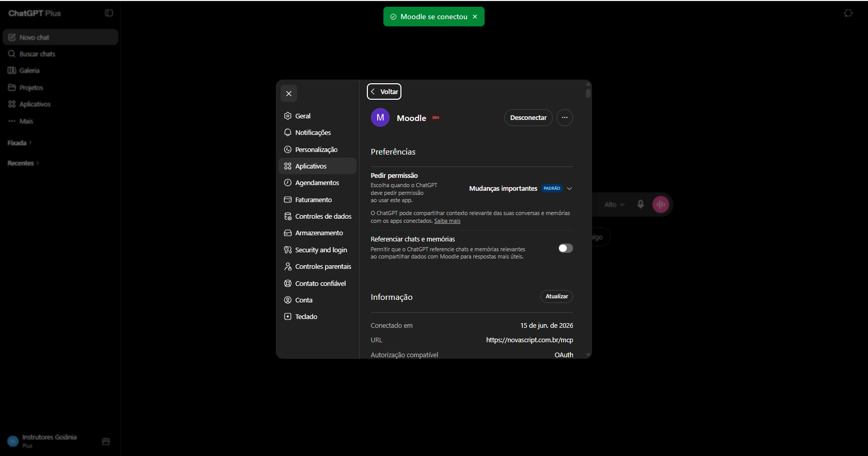Click the https://novascript.com.br/mcp URL value
Image resolution: width=868 pixels, height=456 pixels.
coord(530,340)
